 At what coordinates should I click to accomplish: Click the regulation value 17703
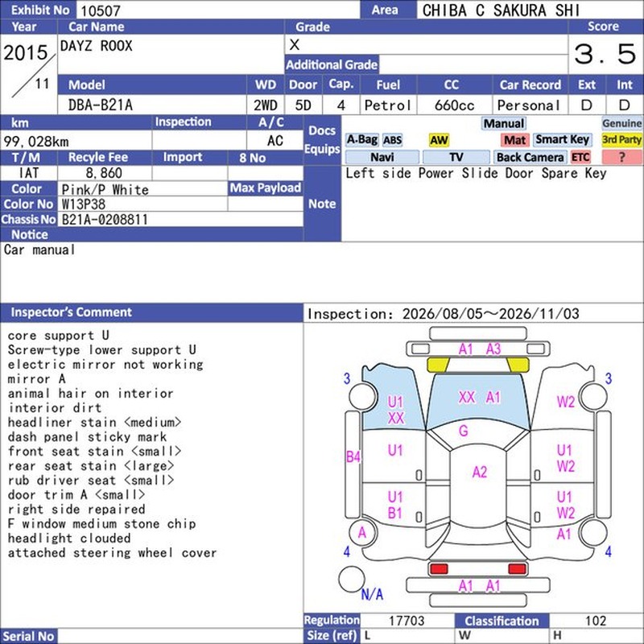click(407, 620)
